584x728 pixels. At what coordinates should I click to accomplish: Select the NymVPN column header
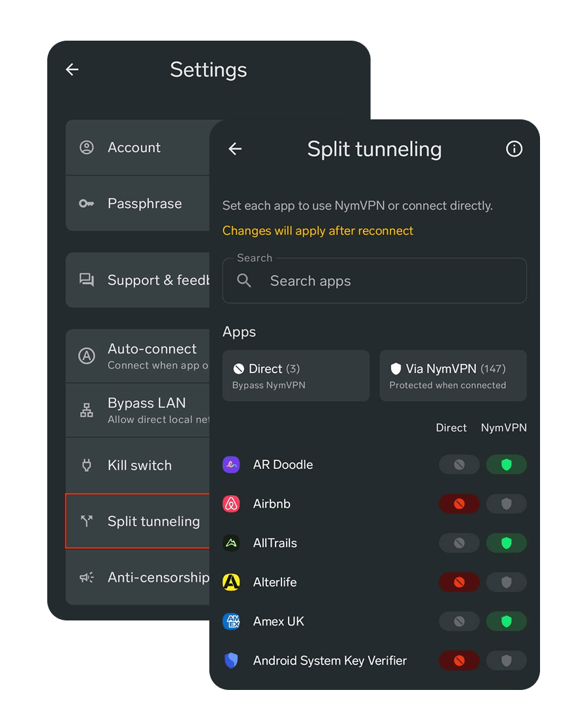[504, 428]
